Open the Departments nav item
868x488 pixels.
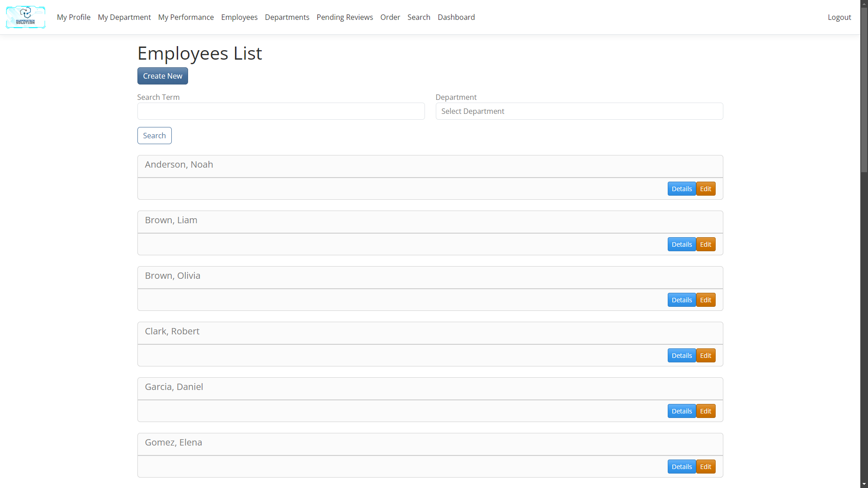[x=287, y=17]
